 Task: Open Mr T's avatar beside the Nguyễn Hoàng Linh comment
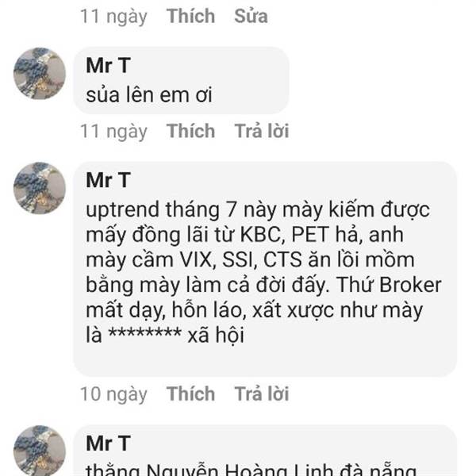(40, 451)
